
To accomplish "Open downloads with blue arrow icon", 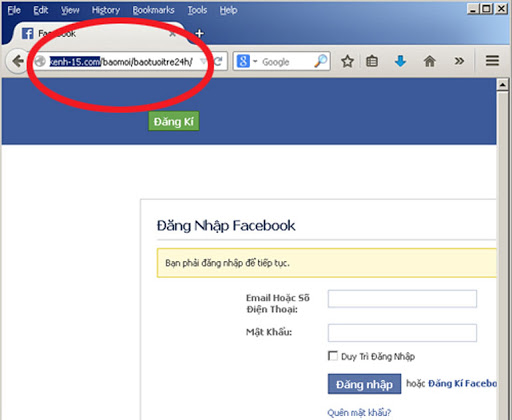I will [x=400, y=61].
